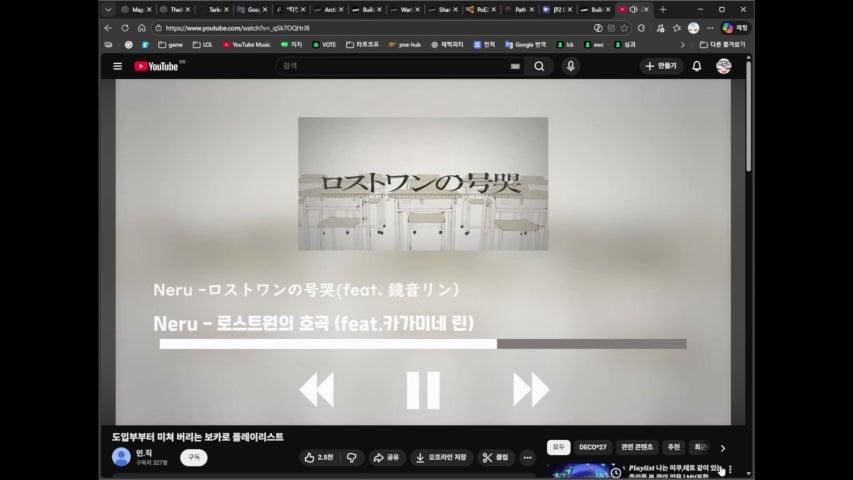Open YouTube notifications bell
This screenshot has height=480, width=853.
(x=697, y=66)
